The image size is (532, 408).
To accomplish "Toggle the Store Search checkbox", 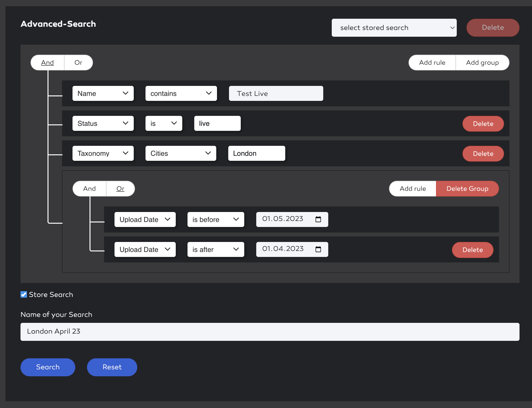I will (24, 294).
